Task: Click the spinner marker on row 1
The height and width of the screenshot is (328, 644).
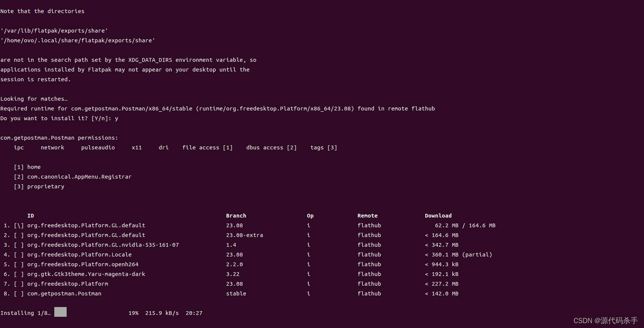Action: 19,225
